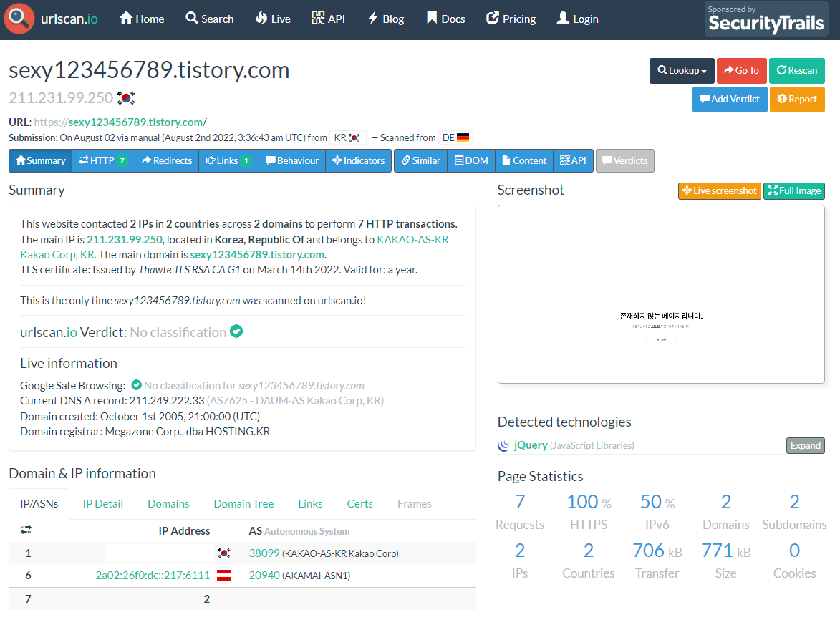This screenshot has width=840, height=630.
Task: Click the KR submission country badge
Action: pos(348,137)
